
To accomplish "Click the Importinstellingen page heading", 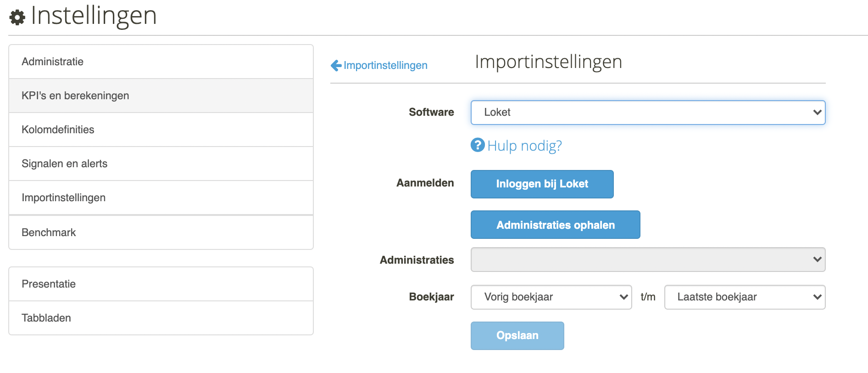I will click(548, 62).
